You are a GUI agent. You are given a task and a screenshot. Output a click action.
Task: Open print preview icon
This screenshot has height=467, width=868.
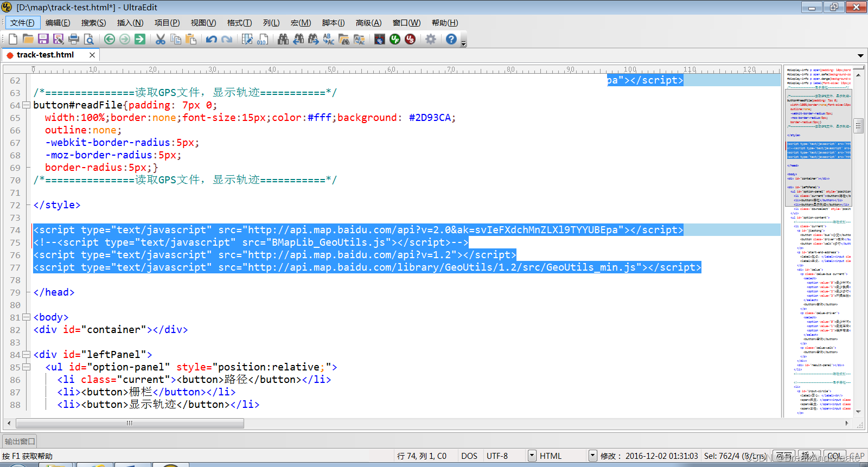tap(89, 39)
